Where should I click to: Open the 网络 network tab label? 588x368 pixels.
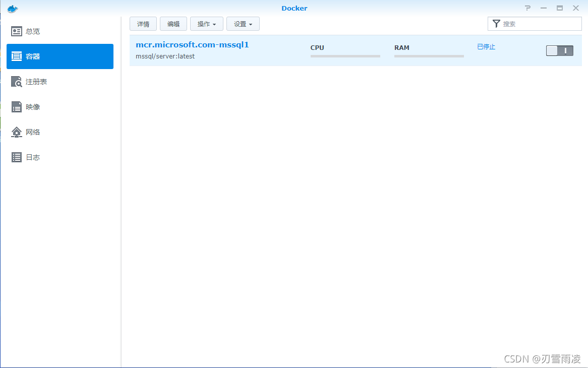coord(33,132)
